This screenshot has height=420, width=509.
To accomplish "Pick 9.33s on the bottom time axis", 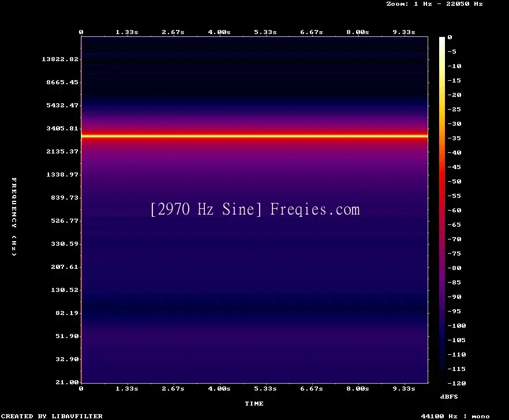I will (x=404, y=388).
